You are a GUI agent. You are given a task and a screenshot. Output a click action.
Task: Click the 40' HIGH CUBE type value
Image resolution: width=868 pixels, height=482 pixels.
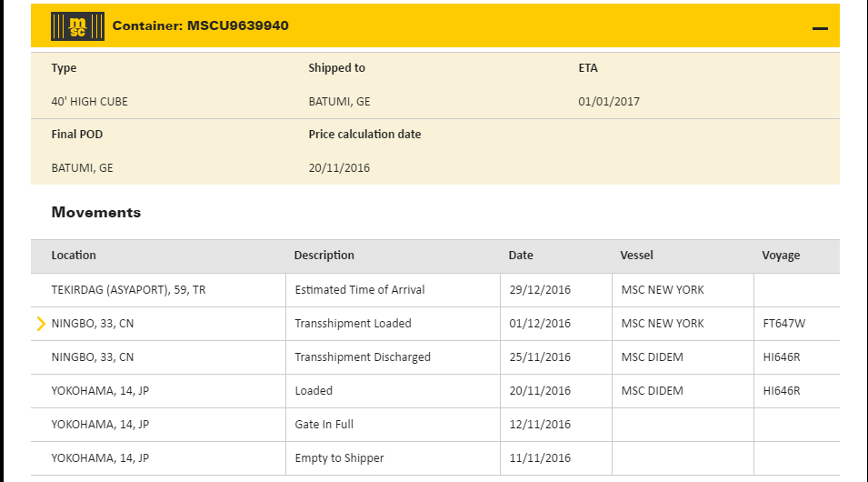[x=89, y=102]
